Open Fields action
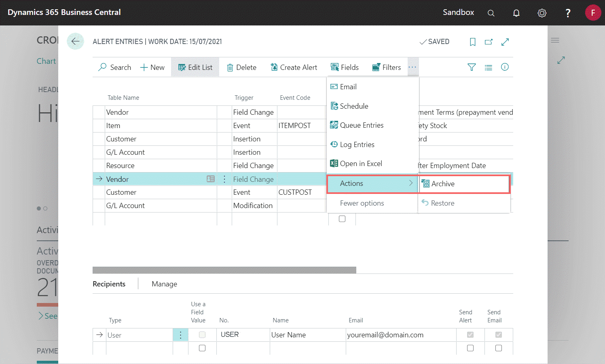 [x=345, y=67]
